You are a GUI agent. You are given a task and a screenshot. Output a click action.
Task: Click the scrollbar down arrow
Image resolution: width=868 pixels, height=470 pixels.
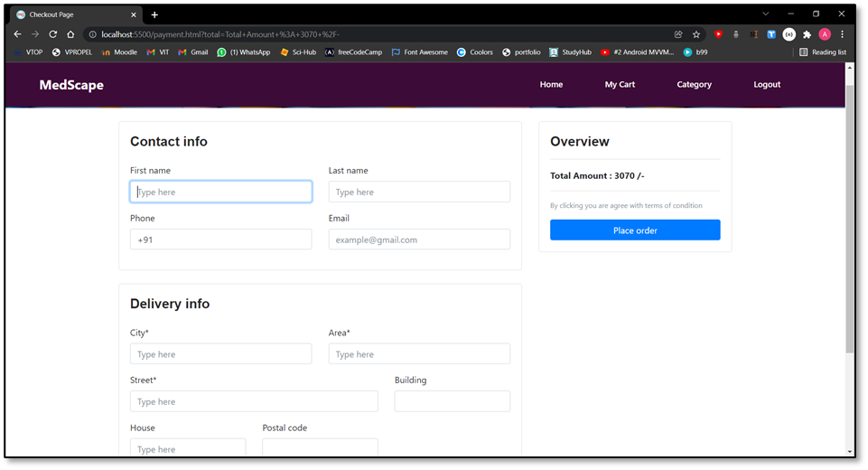[x=850, y=452]
